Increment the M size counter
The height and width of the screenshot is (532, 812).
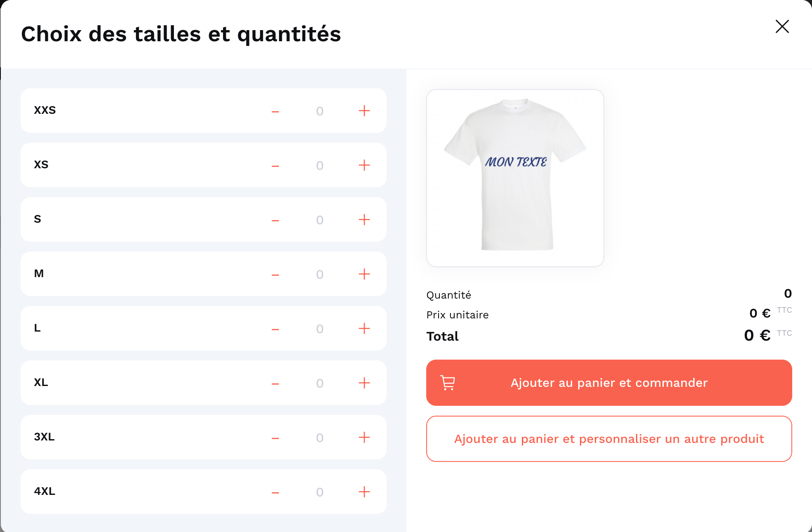364,274
